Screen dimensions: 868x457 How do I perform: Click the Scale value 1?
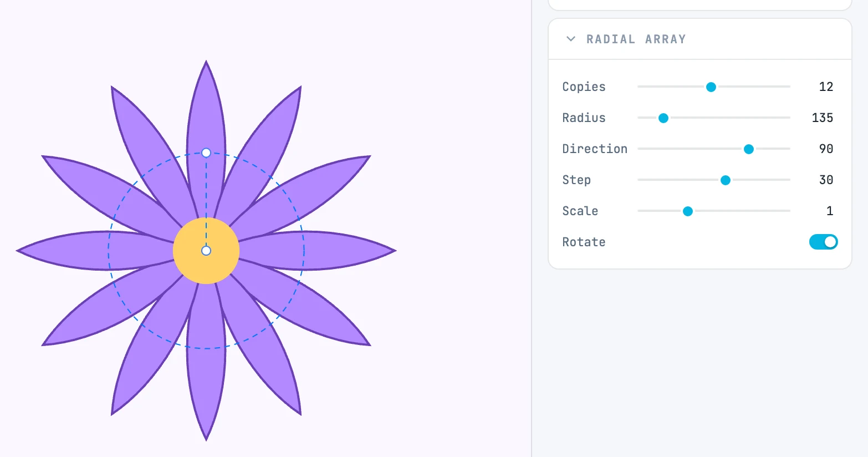coord(830,211)
